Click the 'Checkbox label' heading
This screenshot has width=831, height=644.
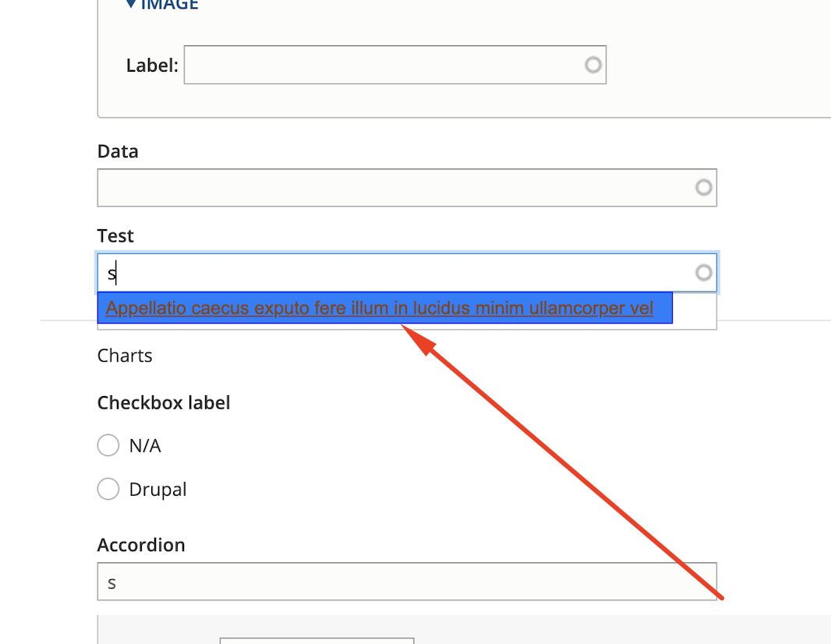coord(164,403)
